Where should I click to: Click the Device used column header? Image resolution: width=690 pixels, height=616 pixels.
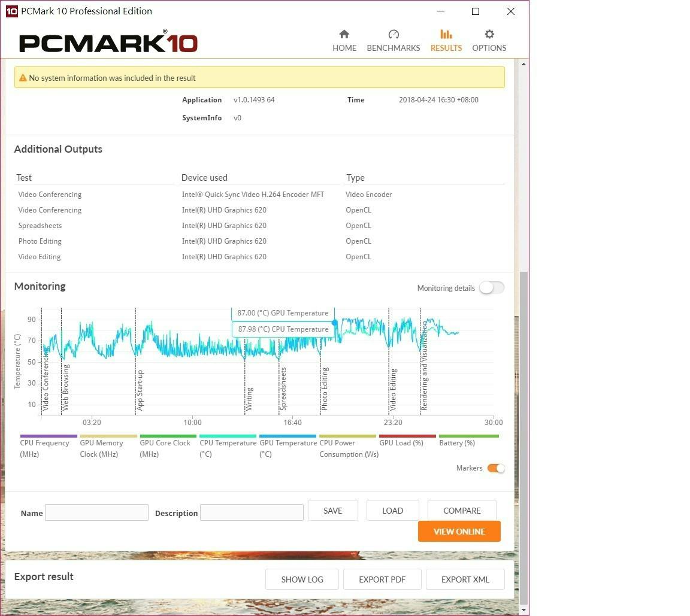tap(204, 178)
